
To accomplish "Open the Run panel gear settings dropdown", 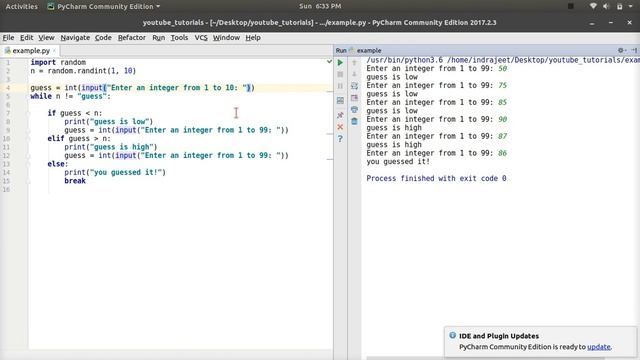I will coord(622,50).
